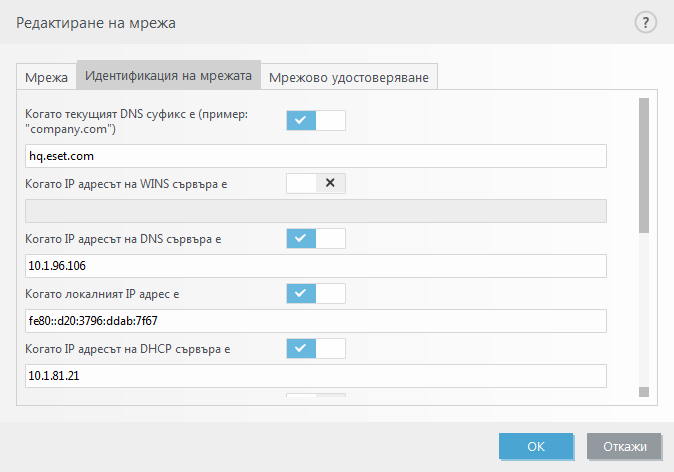Edit the hq.eset.com DNS suffix field
Screen dimensions: 674x472
tap(316, 156)
